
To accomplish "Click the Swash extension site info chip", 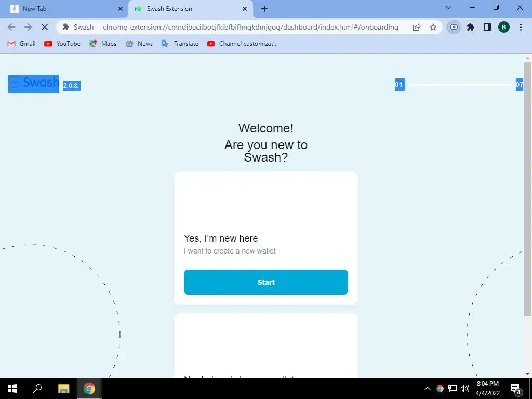I will [78, 27].
